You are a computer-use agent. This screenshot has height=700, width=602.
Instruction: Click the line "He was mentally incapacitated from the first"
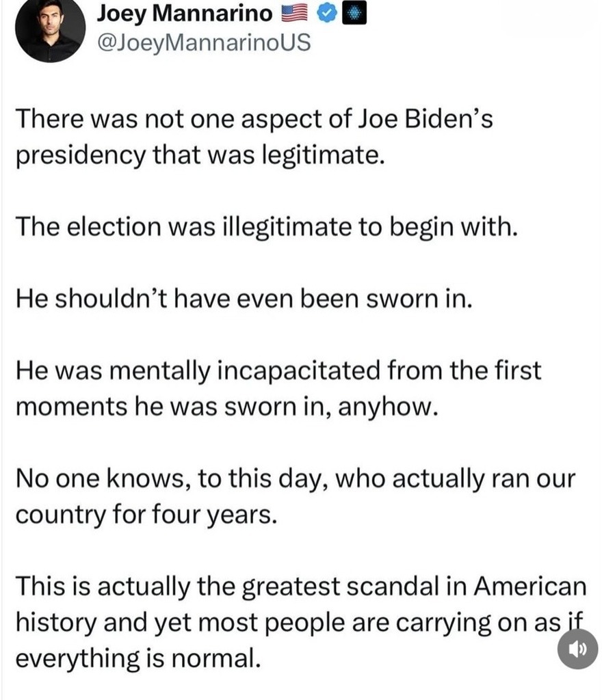pyautogui.click(x=277, y=371)
